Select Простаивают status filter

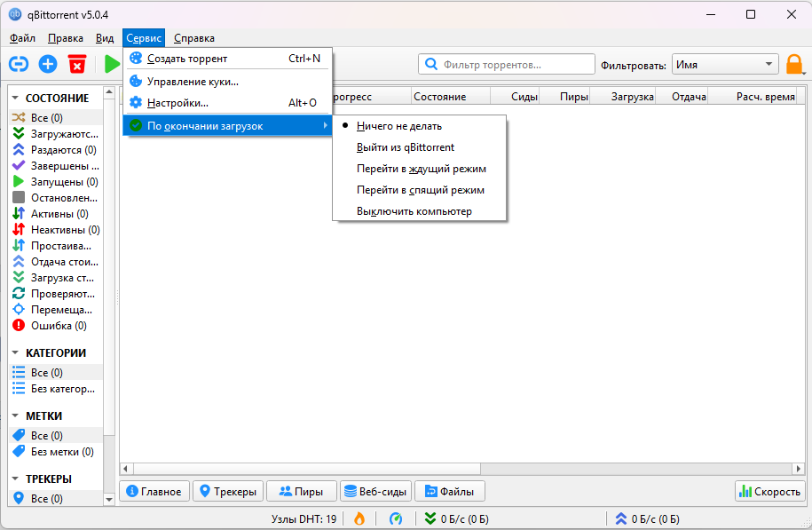(x=55, y=246)
